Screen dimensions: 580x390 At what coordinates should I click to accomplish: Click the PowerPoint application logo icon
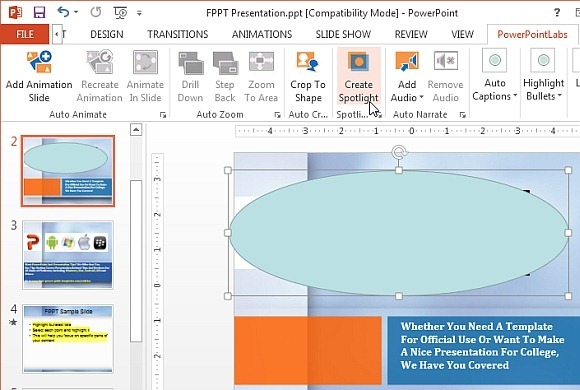pos(15,13)
